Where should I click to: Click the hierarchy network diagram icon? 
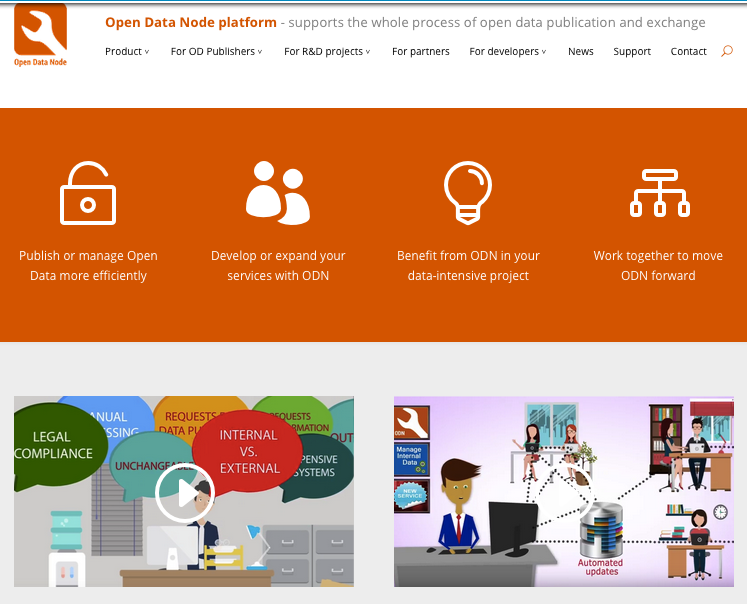click(660, 193)
